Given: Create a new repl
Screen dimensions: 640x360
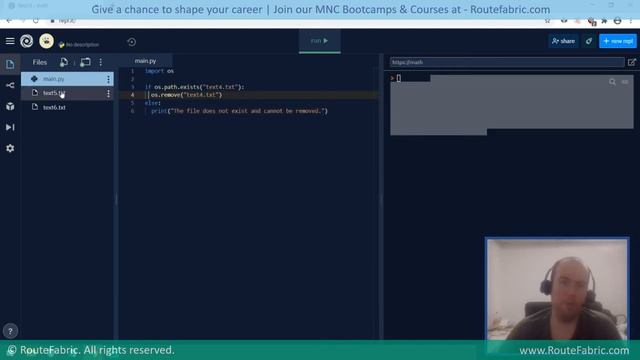Looking at the screenshot, I should (x=618, y=41).
